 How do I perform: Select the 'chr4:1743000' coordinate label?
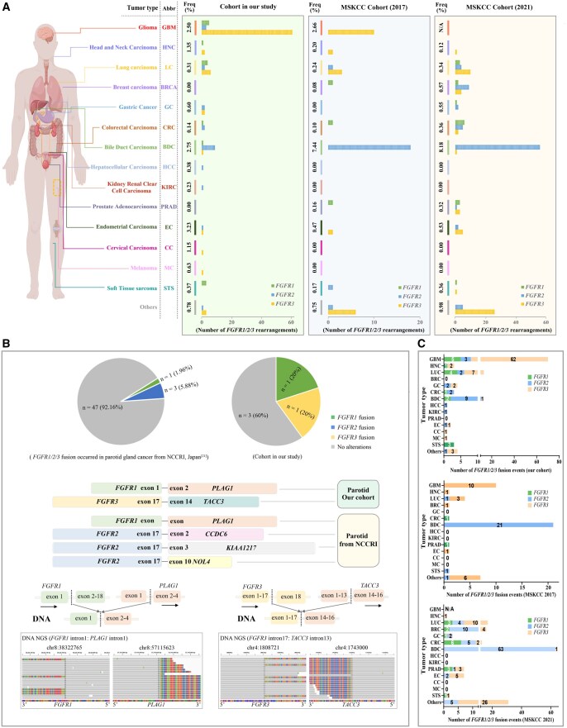tap(352, 647)
